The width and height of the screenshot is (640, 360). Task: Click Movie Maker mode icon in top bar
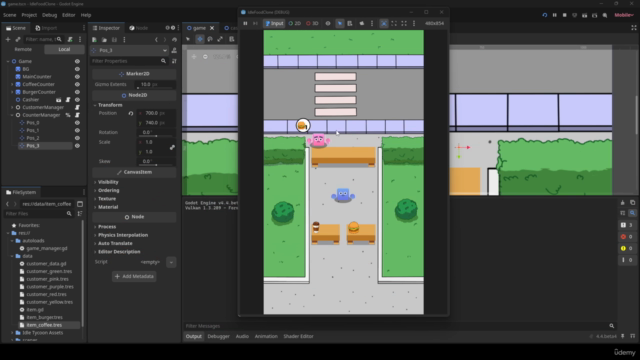(605, 15)
